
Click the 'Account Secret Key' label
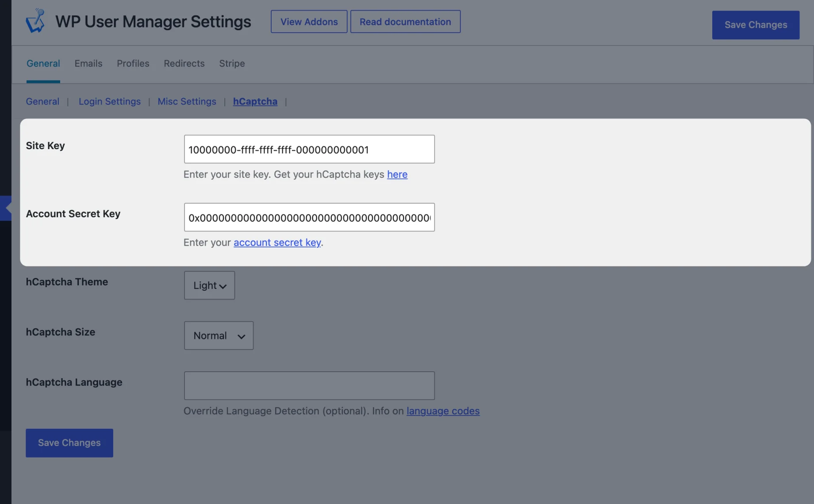pos(73,214)
